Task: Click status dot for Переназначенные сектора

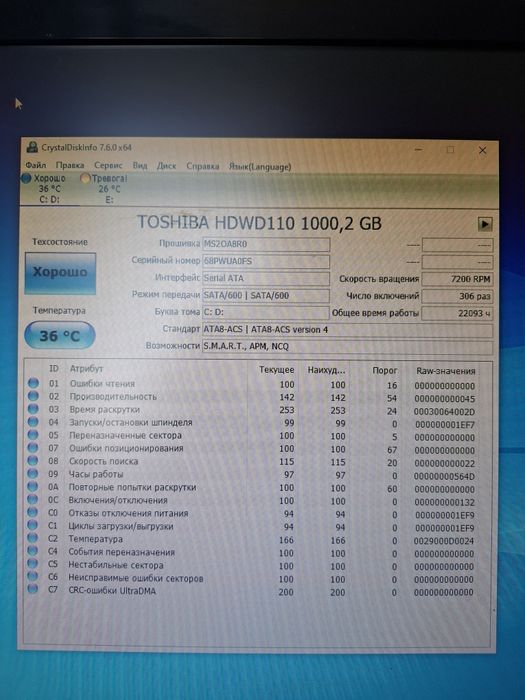Action: pyautogui.click(x=33, y=434)
